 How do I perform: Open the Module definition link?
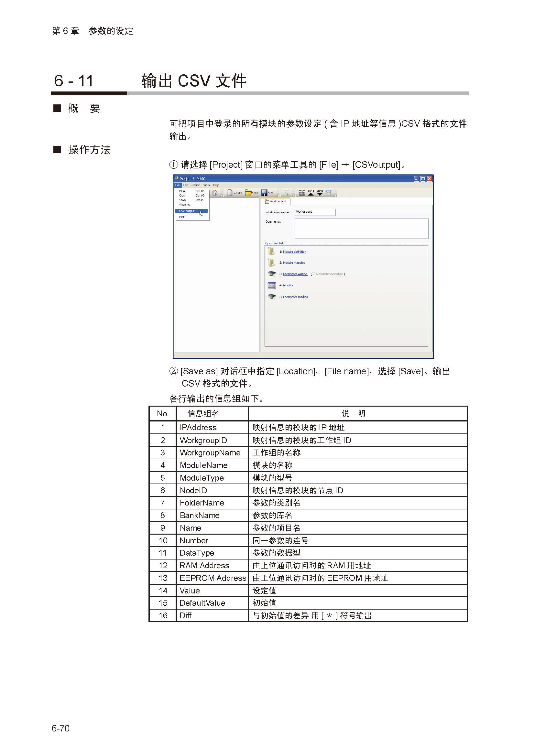(x=295, y=252)
